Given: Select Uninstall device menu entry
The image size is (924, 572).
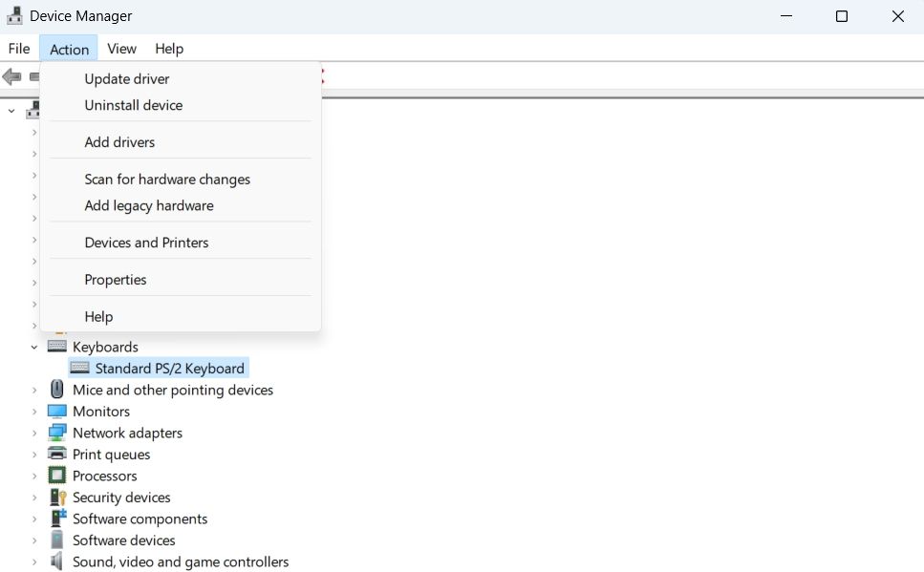Looking at the screenshot, I should click(x=181, y=105).
